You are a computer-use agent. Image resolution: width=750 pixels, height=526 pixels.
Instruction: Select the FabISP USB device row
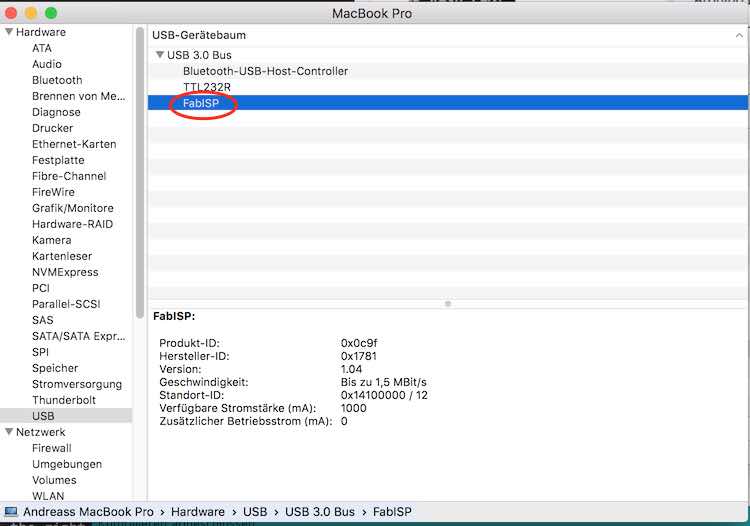click(x=448, y=103)
